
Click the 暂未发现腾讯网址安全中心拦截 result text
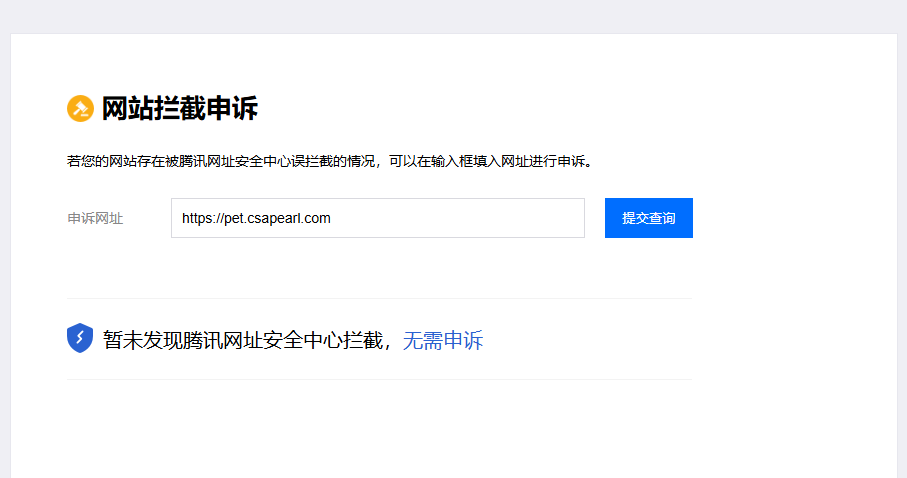pyautogui.click(x=243, y=340)
